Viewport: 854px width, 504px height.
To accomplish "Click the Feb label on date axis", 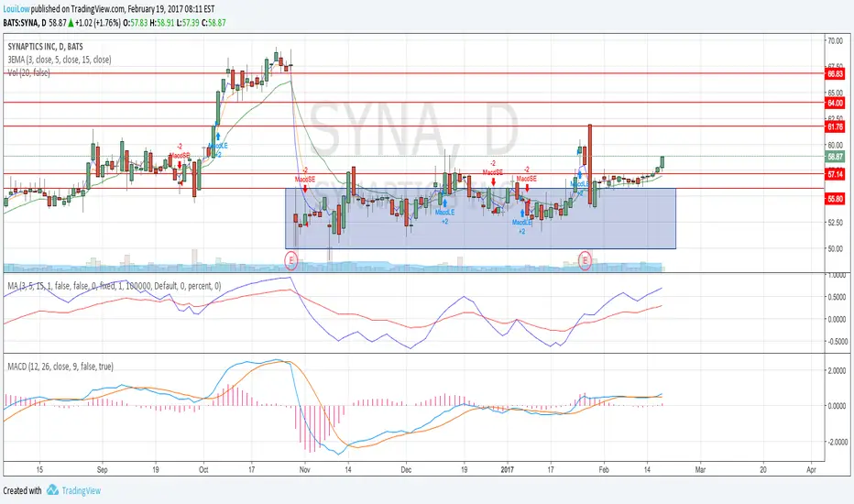I will [603, 470].
